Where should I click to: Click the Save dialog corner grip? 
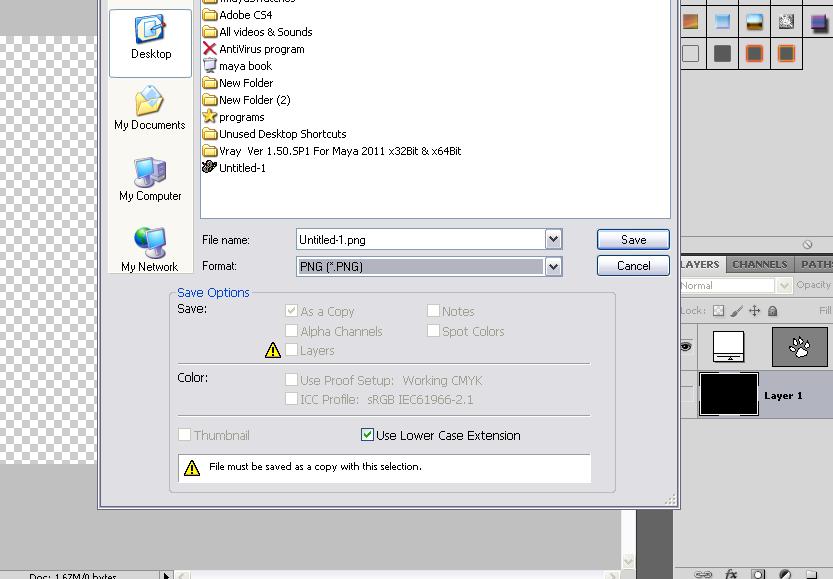pyautogui.click(x=671, y=499)
